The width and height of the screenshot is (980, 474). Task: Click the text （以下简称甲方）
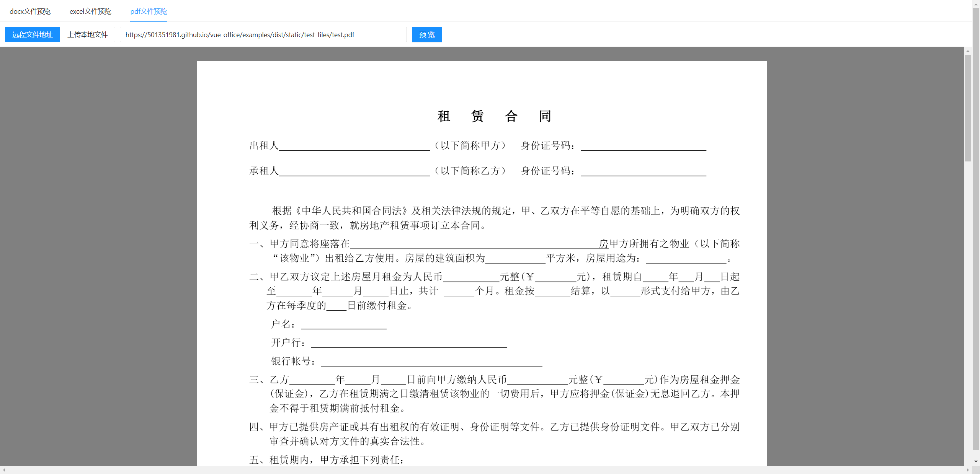[470, 145]
